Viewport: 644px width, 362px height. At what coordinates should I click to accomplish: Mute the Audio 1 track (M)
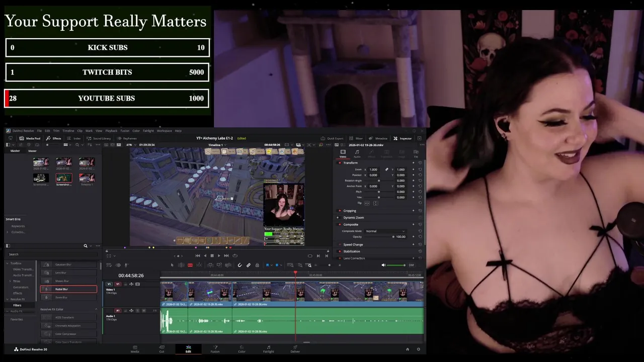coord(143,311)
